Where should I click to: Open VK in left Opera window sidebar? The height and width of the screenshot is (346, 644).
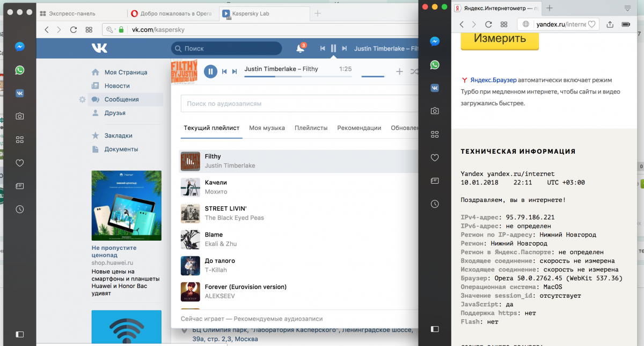pyautogui.click(x=19, y=93)
